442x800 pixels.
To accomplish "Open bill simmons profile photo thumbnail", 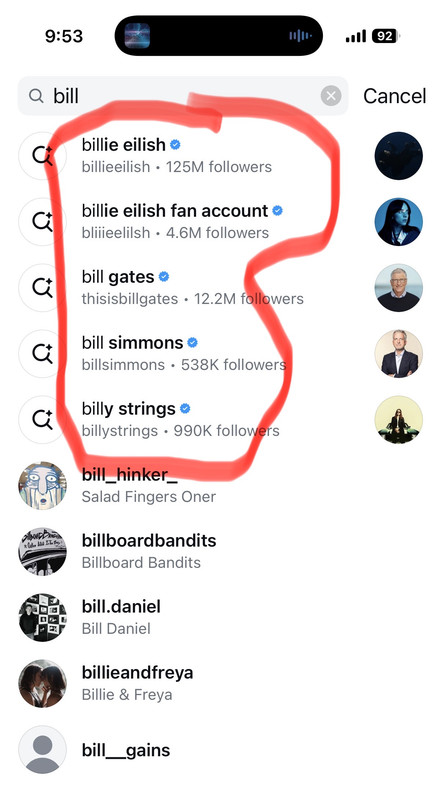I will tap(399, 353).
